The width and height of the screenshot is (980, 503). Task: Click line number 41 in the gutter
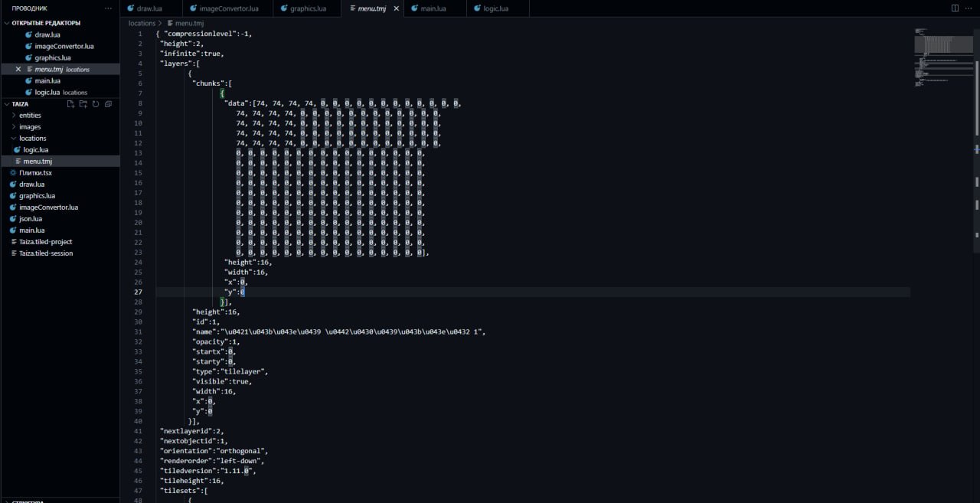point(138,431)
